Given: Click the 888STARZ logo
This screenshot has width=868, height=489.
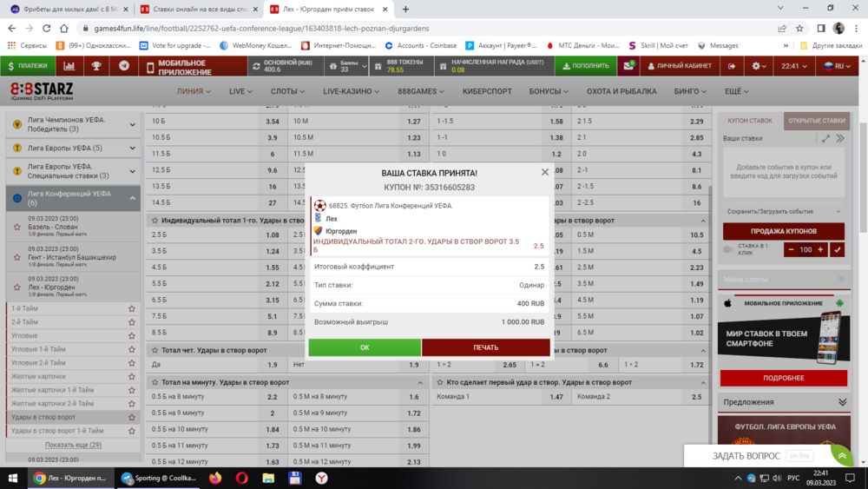Looking at the screenshot, I should point(42,91).
